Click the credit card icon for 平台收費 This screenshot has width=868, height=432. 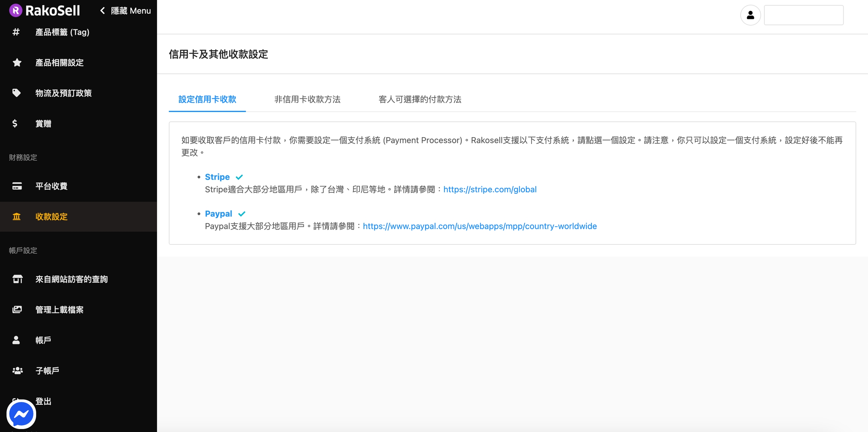pos(17,186)
